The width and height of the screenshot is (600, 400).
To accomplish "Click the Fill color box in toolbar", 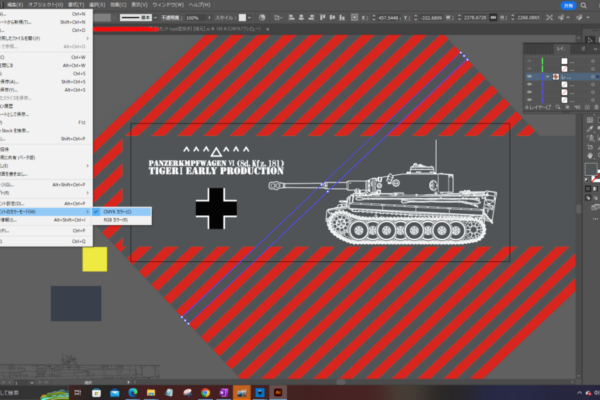I will click(x=590, y=169).
